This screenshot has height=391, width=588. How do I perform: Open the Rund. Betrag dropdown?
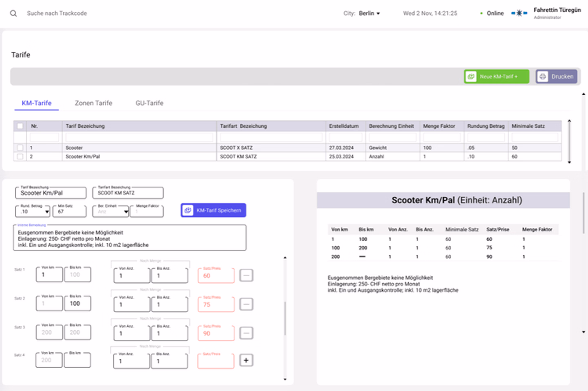47,211
